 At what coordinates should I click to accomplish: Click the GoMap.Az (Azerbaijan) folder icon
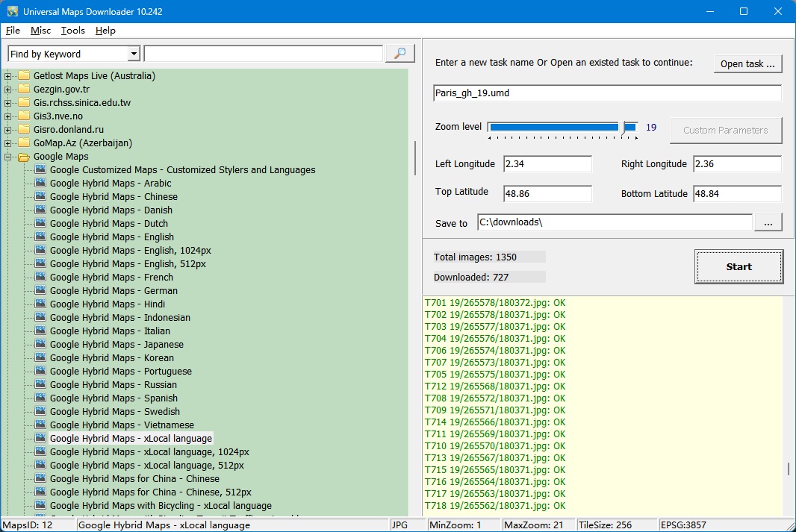point(24,143)
